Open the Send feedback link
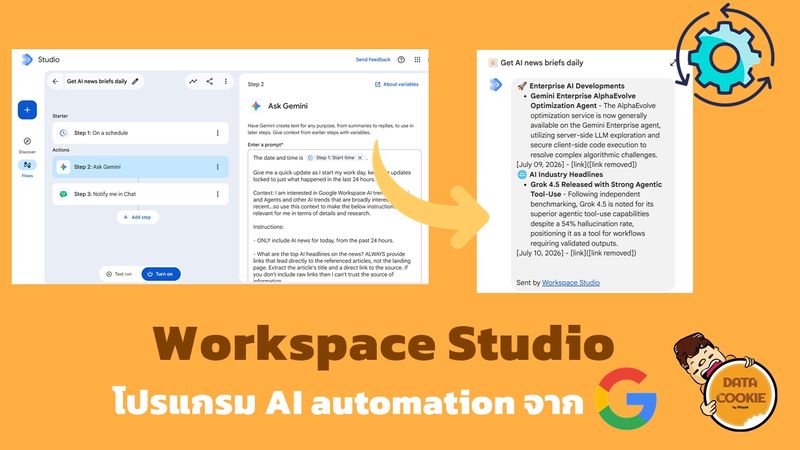Screen dimensions: 800x450 pos(373,60)
